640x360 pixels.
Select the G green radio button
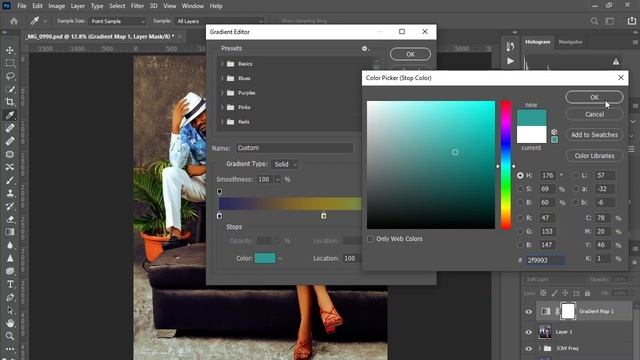point(520,231)
